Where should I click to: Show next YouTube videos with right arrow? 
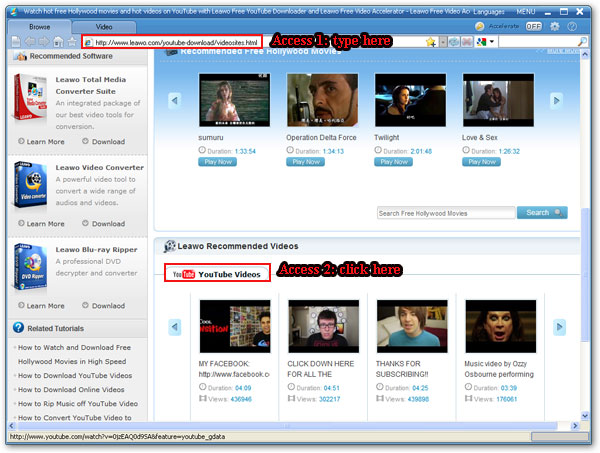pyautogui.click(x=559, y=327)
